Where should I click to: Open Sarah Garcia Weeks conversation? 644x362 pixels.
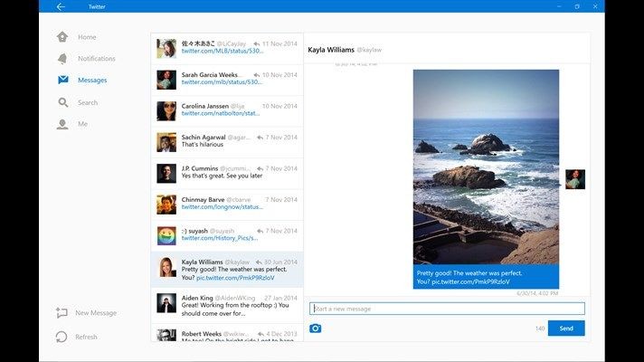(227, 80)
